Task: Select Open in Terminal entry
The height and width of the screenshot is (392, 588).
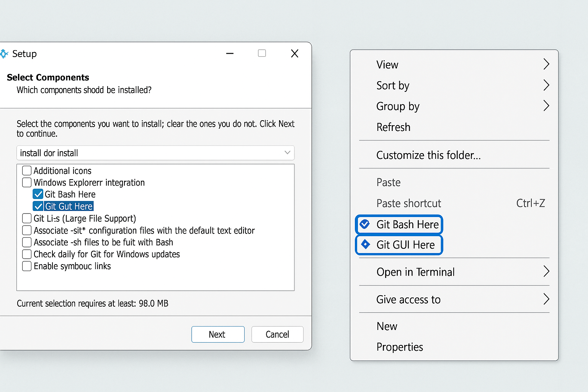Action: (x=454, y=272)
